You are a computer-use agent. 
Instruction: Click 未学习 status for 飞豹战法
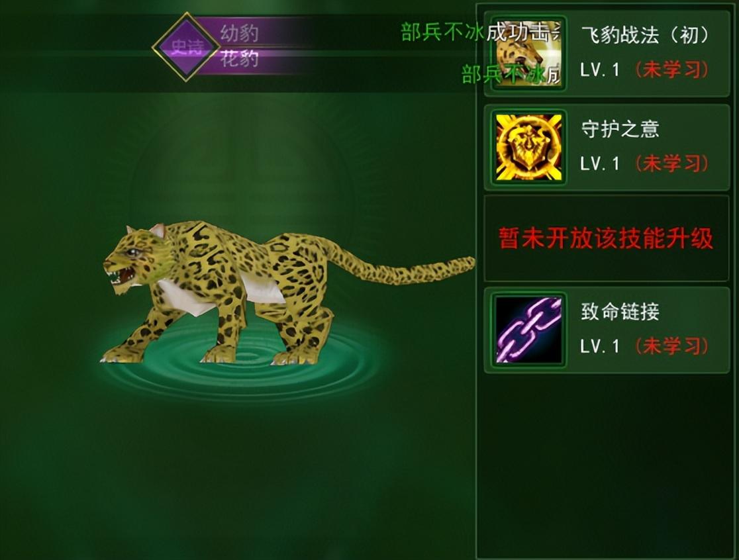pos(671,70)
